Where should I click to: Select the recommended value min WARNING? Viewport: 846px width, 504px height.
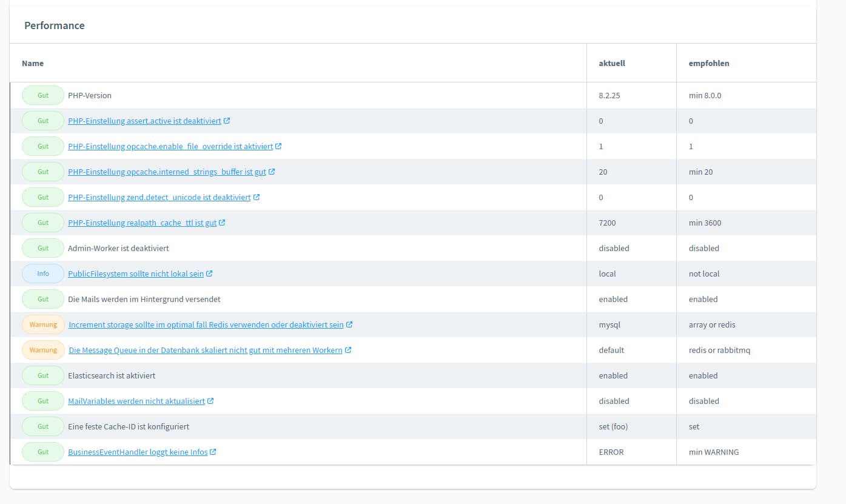pos(714,452)
